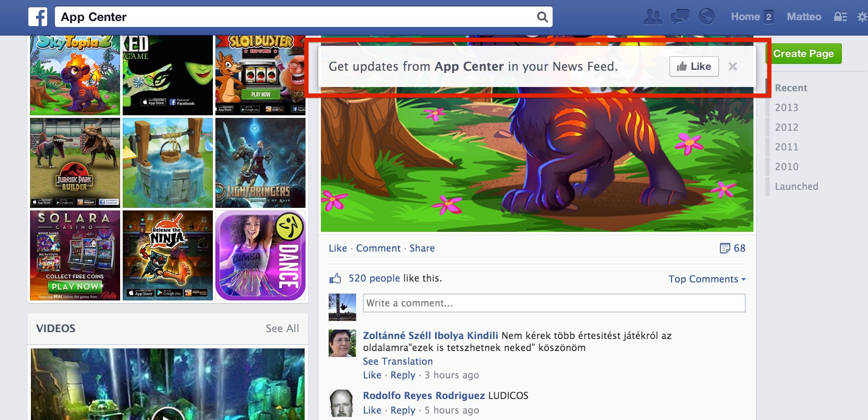Open the notifications globe icon
Screen dimensions: 868x420
coord(706,17)
